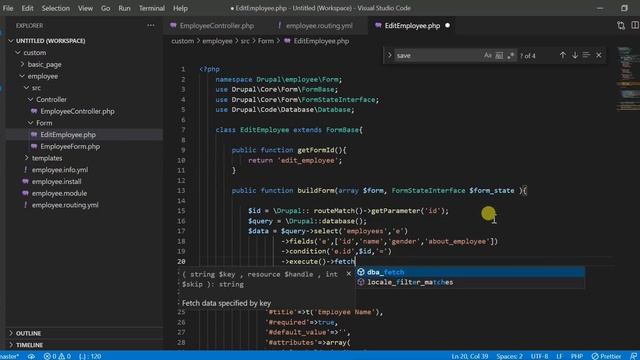This screenshot has width=640, height=360.
Task: Toggle Match Case in find widget
Action: coord(487,56)
